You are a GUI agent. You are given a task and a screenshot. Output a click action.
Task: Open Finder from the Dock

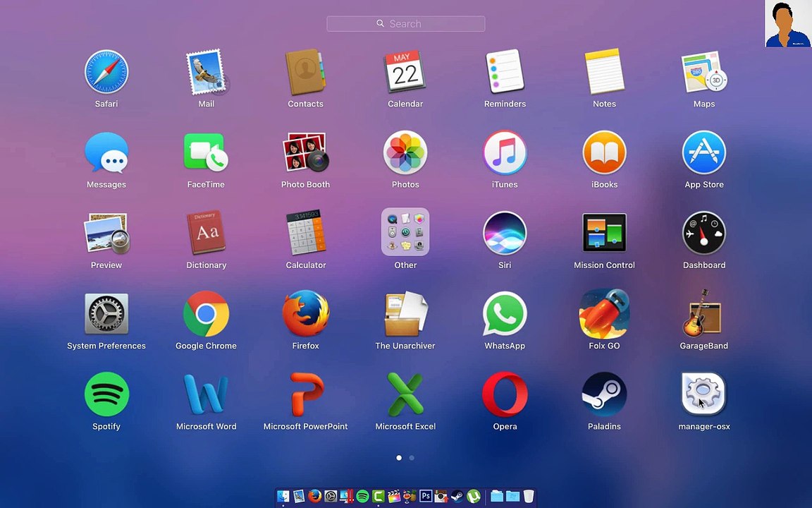click(x=283, y=496)
